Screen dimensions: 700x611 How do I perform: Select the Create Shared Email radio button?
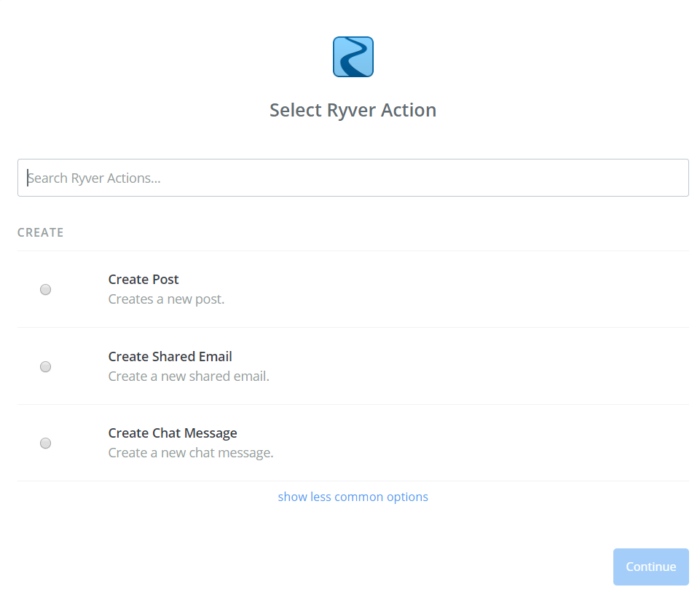pos(46,367)
